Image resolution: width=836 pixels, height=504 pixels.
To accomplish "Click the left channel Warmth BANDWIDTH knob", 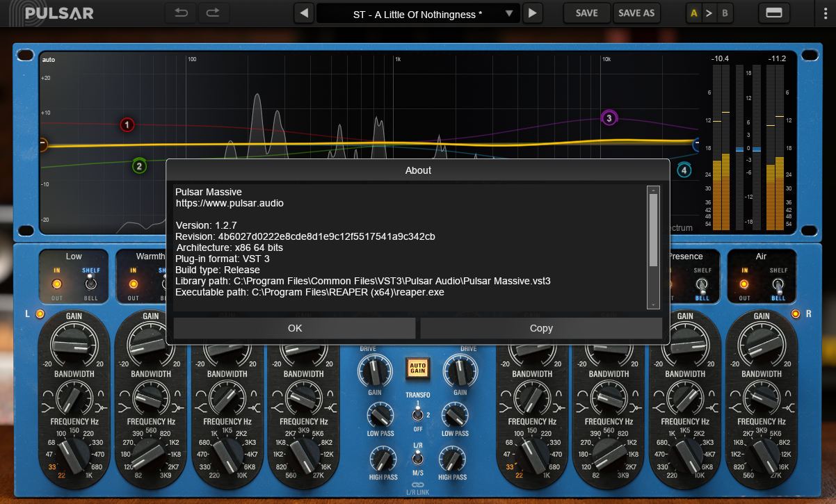I will [x=150, y=398].
